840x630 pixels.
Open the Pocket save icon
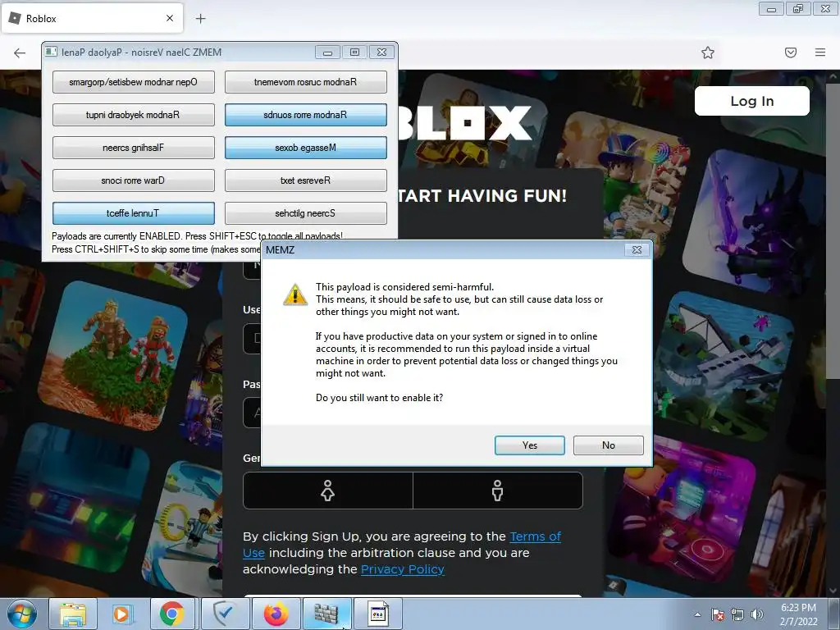(791, 52)
